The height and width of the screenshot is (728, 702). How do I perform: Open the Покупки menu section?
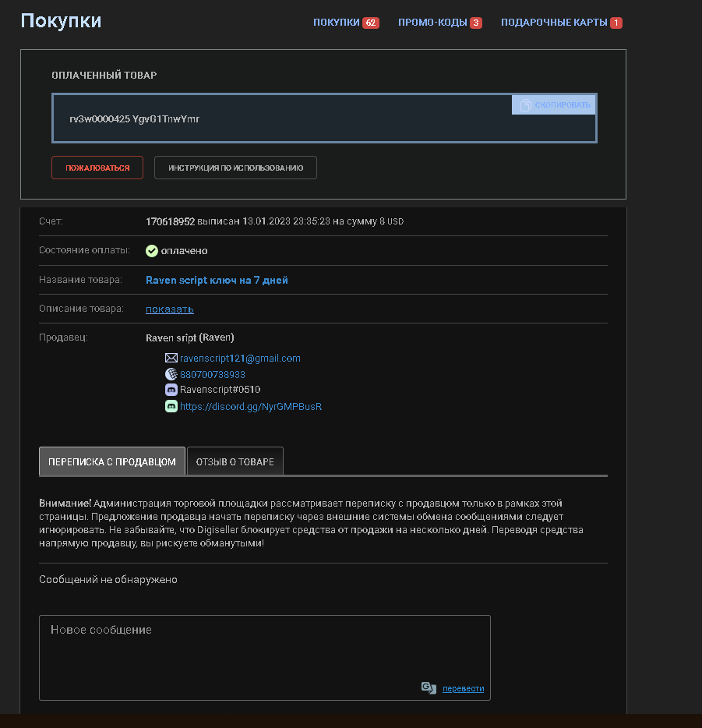(336, 23)
